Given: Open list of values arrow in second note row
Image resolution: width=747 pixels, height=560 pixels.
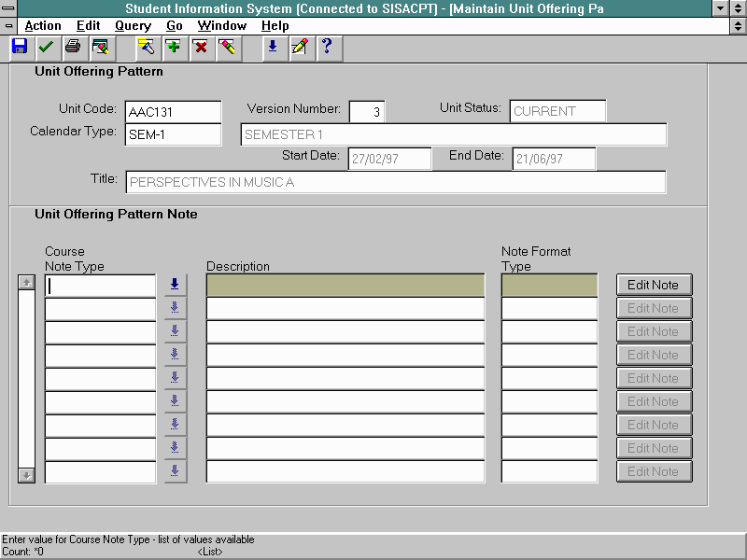Looking at the screenshot, I should click(x=175, y=308).
